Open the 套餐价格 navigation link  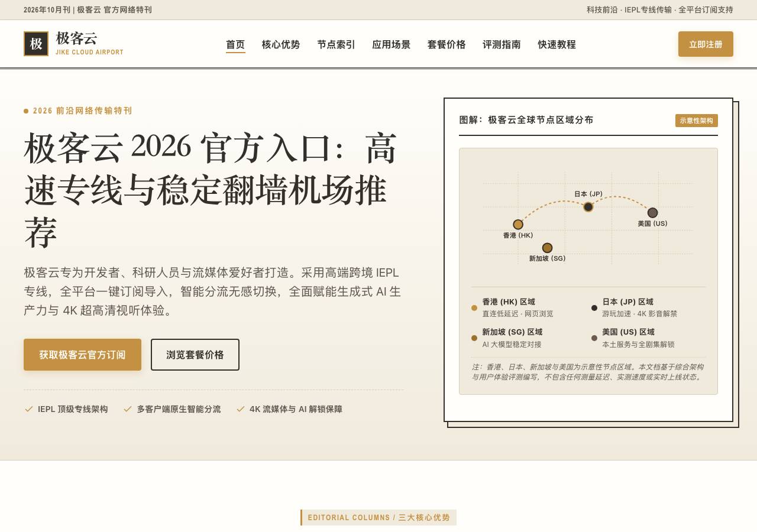coord(447,44)
